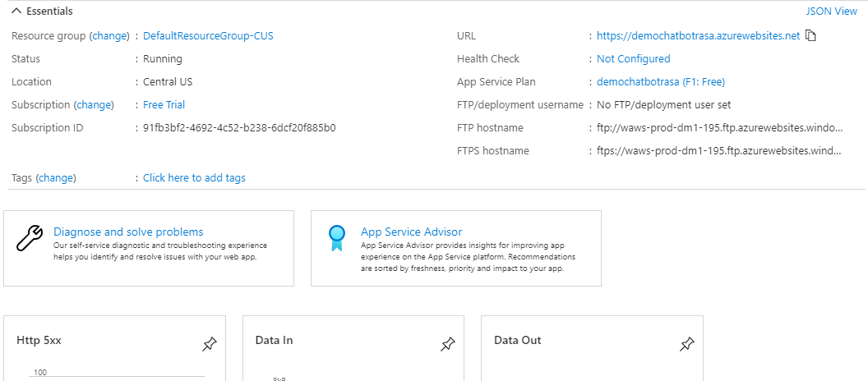The width and height of the screenshot is (868, 381).
Task: Pin the Data In chart
Action: point(447,345)
